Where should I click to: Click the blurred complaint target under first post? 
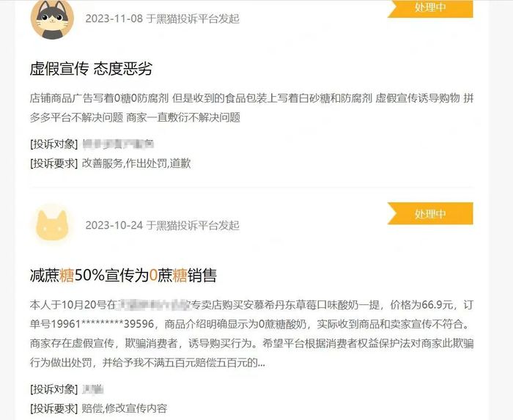click(x=118, y=144)
